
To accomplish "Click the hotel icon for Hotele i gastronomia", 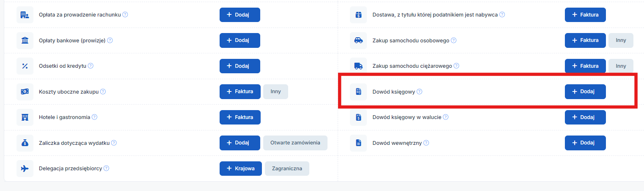I will [x=25, y=117].
